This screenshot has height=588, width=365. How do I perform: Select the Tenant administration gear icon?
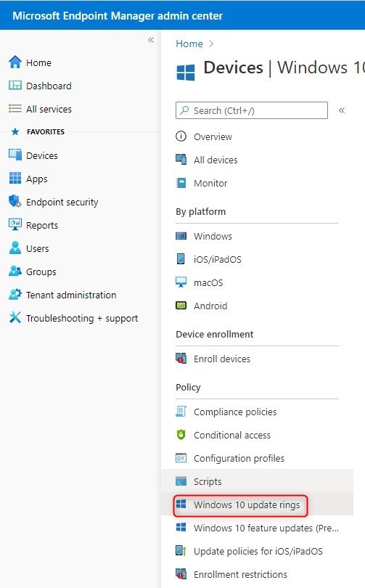15,295
